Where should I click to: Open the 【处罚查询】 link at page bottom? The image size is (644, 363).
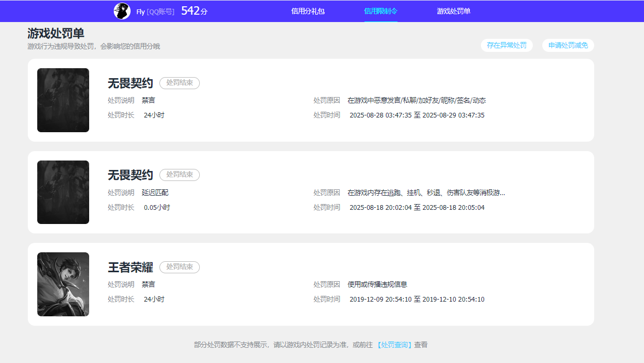(393, 345)
